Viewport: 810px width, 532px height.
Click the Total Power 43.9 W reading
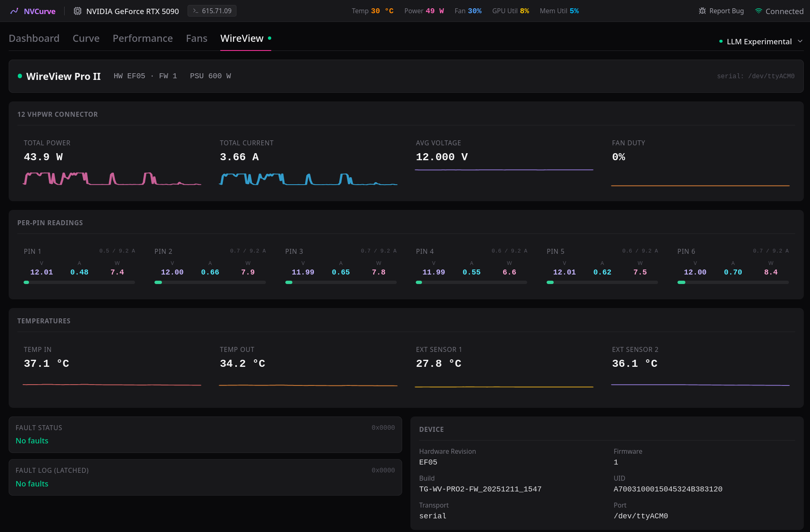(43, 157)
